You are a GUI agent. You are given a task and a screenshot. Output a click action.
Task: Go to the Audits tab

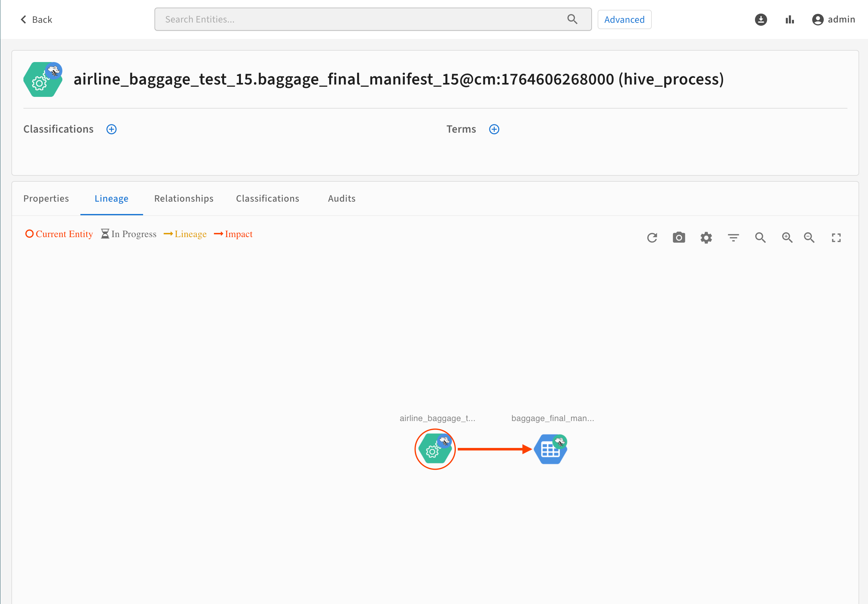[341, 198]
